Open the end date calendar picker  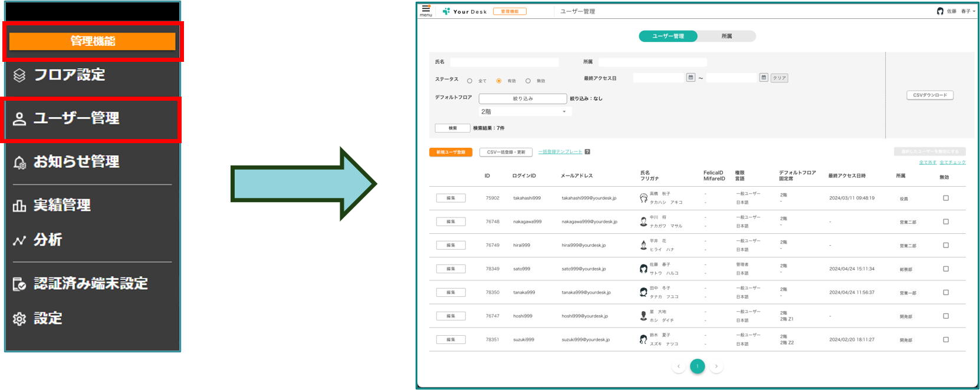pos(764,77)
